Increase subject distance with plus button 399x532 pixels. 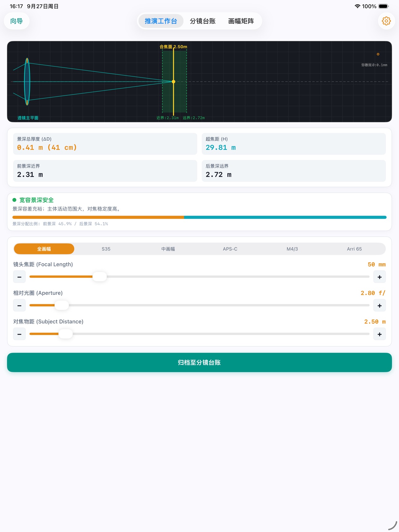380,334
